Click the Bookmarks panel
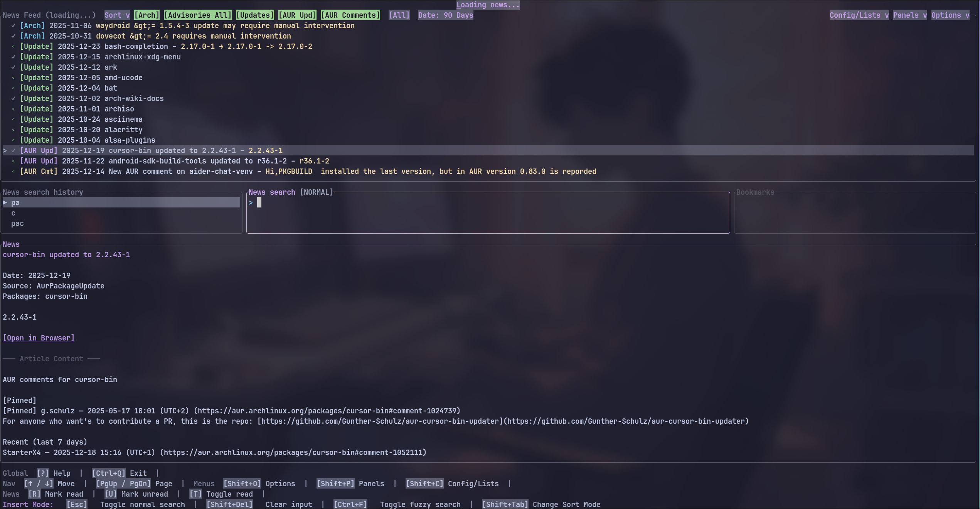This screenshot has height=509, width=980. point(855,212)
